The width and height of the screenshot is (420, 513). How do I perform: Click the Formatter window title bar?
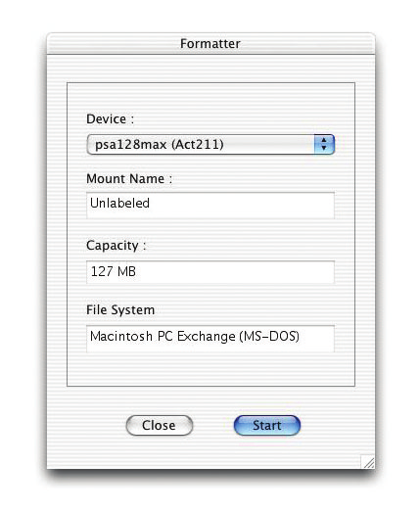tap(210, 43)
